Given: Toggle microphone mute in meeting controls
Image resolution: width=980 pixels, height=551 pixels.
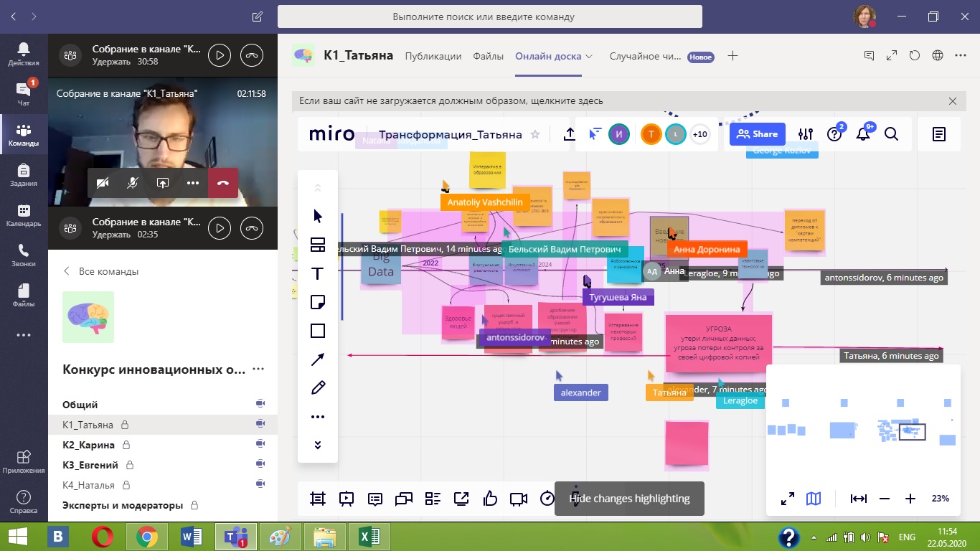Looking at the screenshot, I should pos(133,183).
